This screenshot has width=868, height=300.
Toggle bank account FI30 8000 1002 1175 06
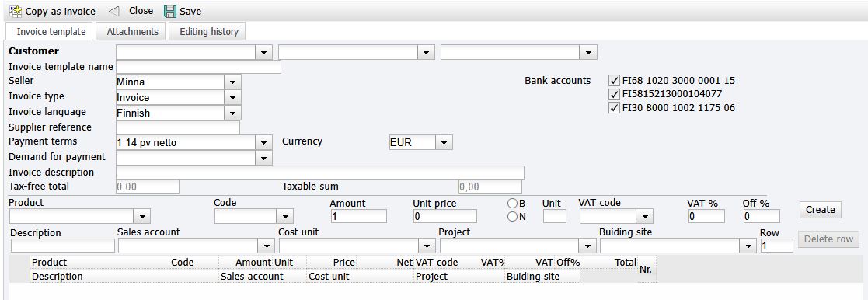613,108
